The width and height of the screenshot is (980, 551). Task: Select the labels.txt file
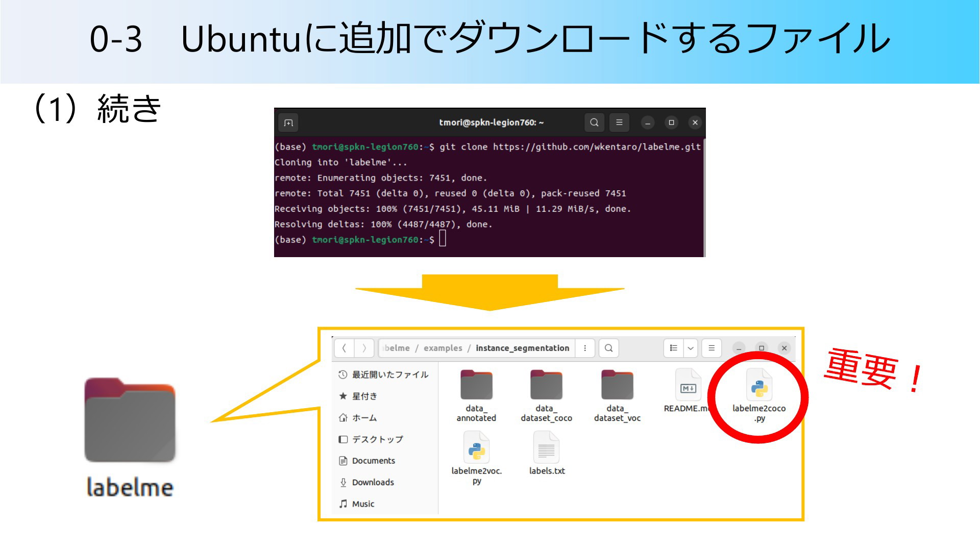click(547, 454)
